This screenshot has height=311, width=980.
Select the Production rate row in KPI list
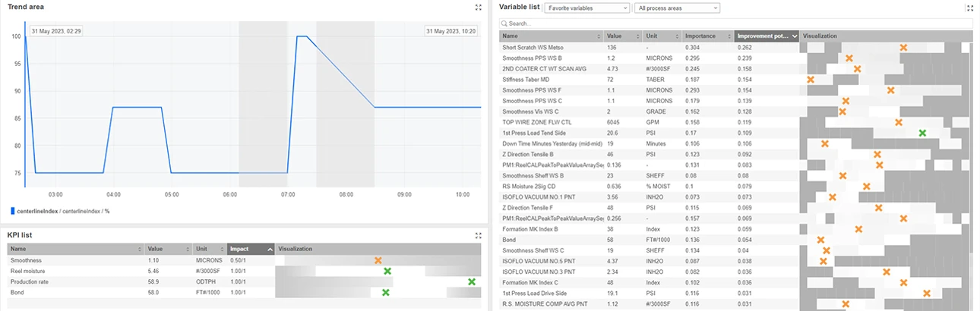244,281
